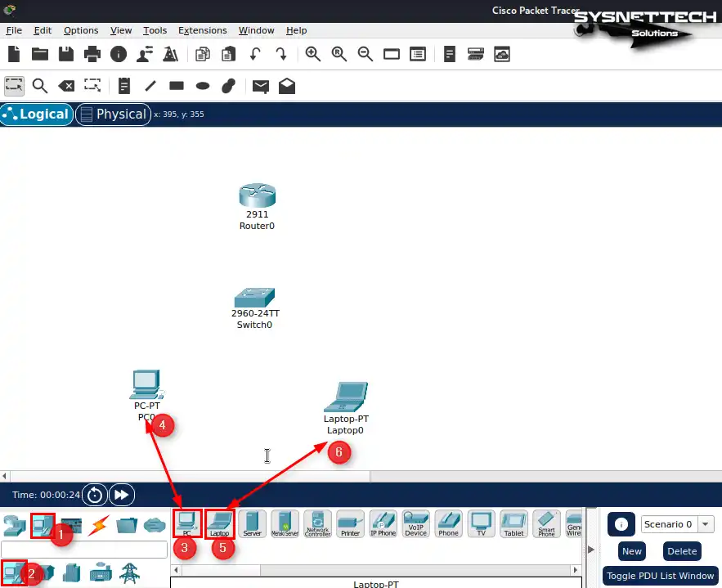Open the Options menu
The width and height of the screenshot is (722, 588).
[x=81, y=30]
